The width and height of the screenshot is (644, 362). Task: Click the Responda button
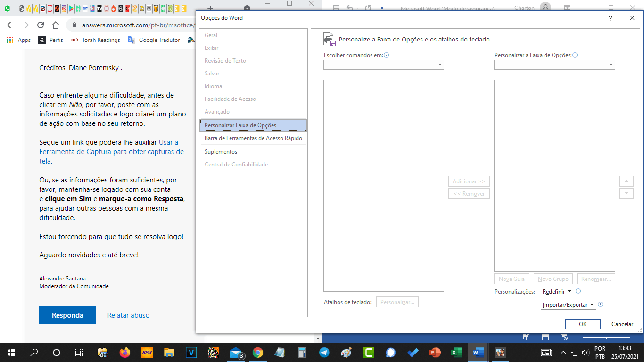67,315
